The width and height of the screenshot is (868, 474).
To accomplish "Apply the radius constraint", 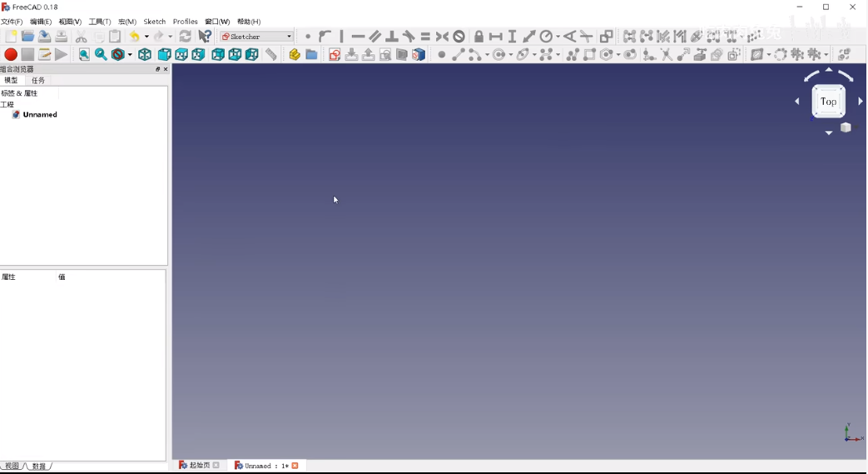I will [546, 37].
